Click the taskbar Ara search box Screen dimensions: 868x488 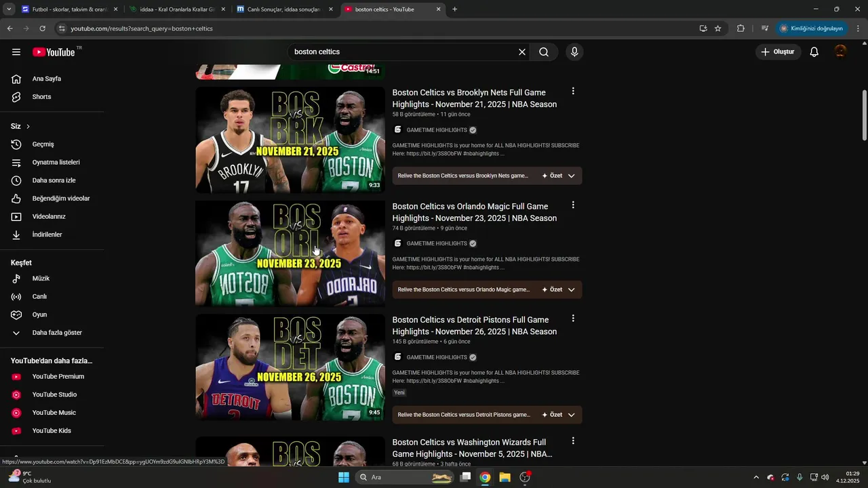coord(406,477)
